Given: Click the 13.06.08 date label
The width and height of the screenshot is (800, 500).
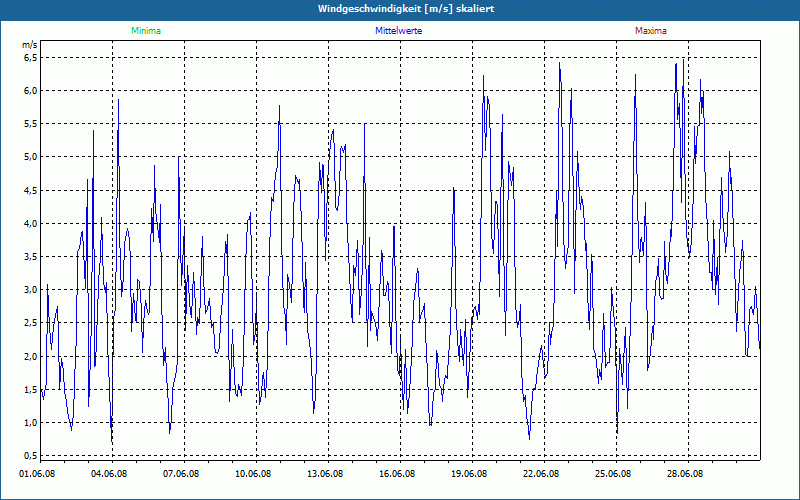Looking at the screenshot, I should [x=325, y=473].
